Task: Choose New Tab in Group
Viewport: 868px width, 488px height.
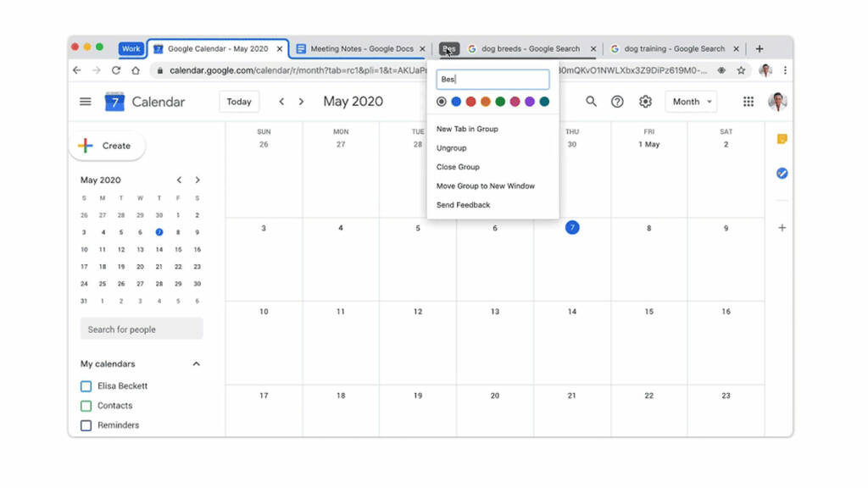Action: coord(467,129)
